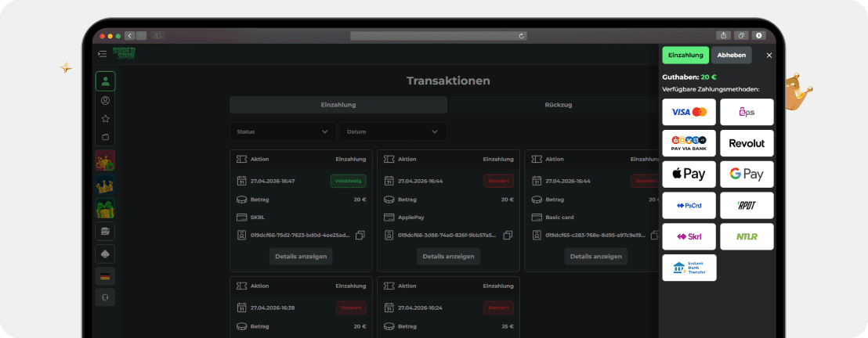Click the browser address bar

[x=439, y=36]
